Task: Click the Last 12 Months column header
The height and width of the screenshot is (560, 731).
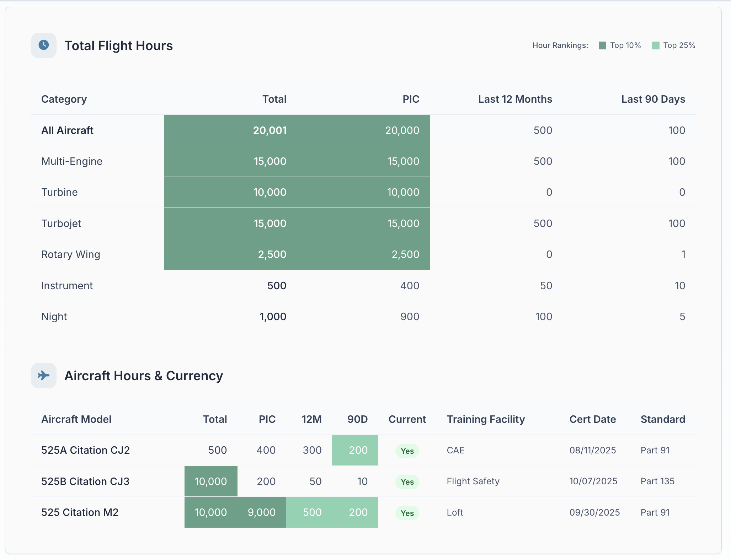Action: tap(515, 99)
